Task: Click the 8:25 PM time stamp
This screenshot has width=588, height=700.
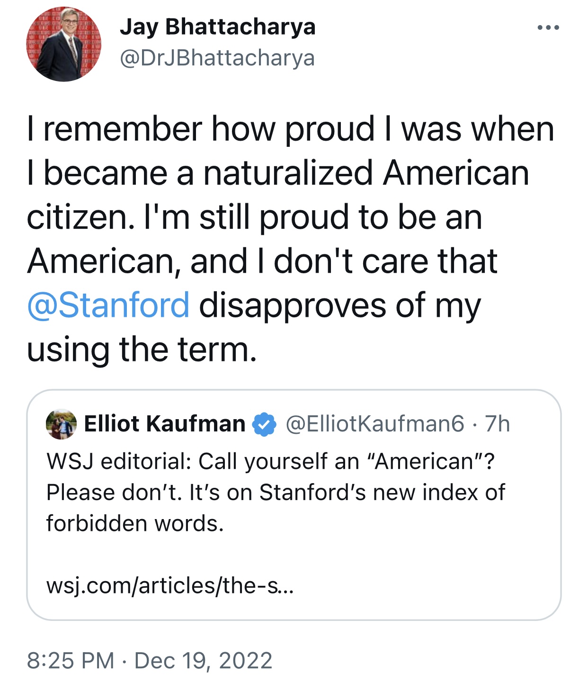Action: click(x=71, y=660)
